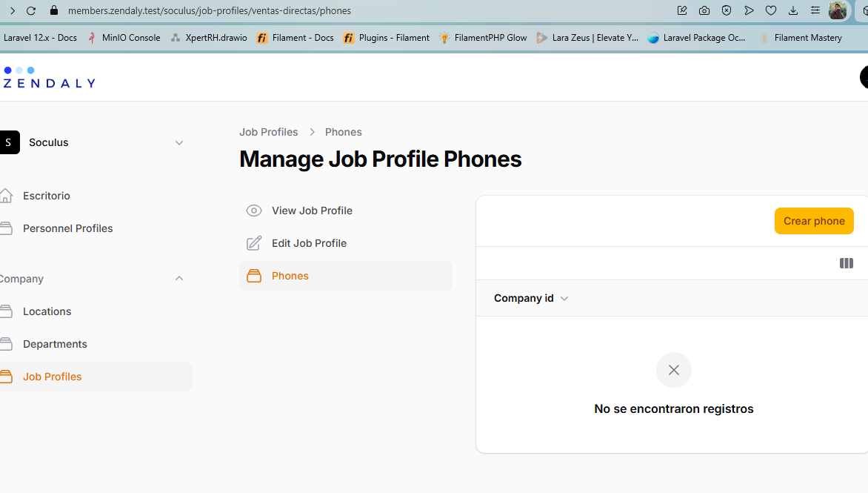Open the browser downloads icon
Screen dimensions: 868x493
(x=793, y=11)
